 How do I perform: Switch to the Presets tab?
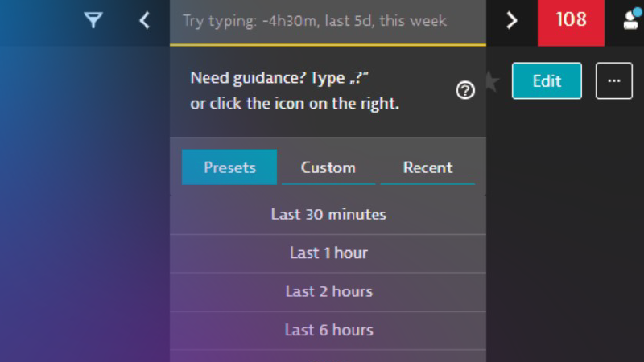(x=229, y=167)
